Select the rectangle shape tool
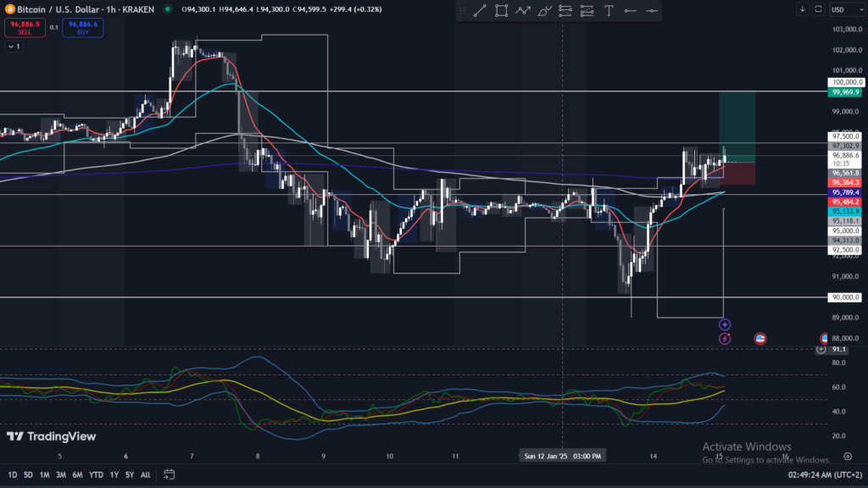Image resolution: width=868 pixels, height=488 pixels. (502, 10)
